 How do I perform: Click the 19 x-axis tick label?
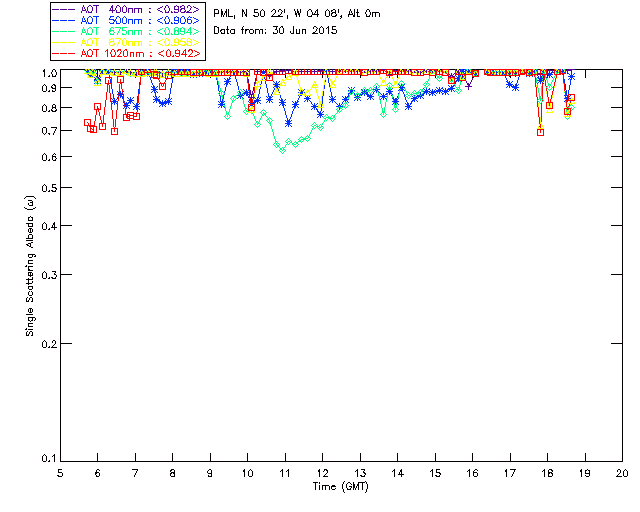585,473
